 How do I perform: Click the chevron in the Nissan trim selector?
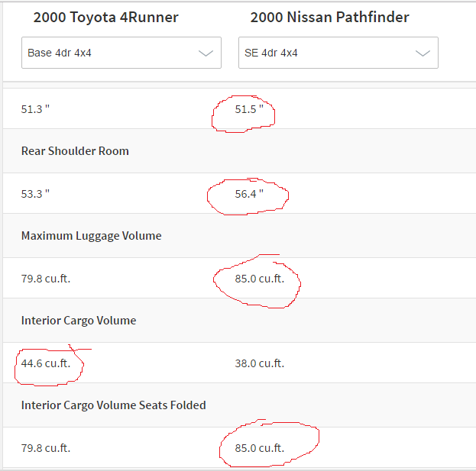point(423,53)
